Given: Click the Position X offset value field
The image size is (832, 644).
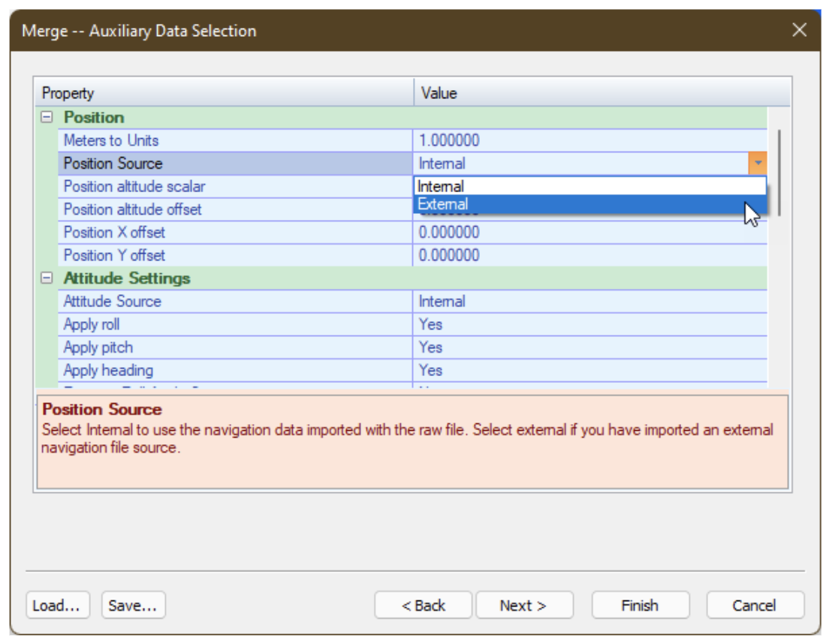Looking at the screenshot, I should (589, 233).
